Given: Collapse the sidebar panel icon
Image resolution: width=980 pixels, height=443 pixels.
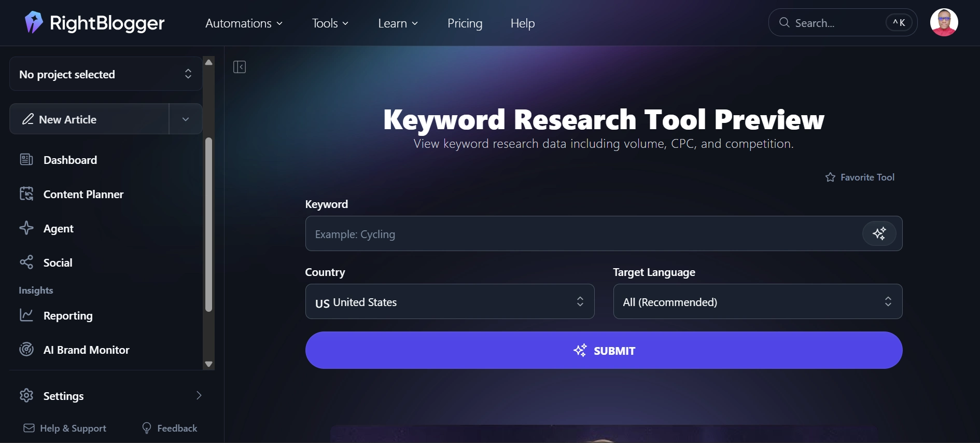Looking at the screenshot, I should pyautogui.click(x=240, y=67).
